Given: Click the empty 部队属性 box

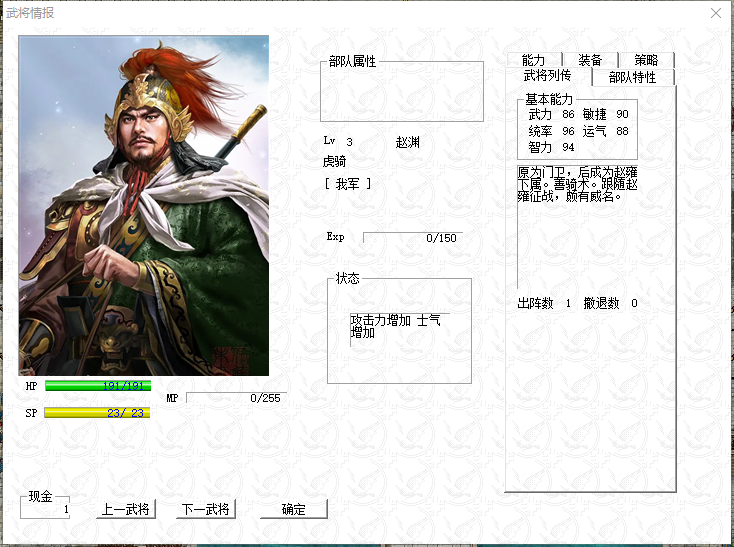Looking at the screenshot, I should tap(402, 91).
